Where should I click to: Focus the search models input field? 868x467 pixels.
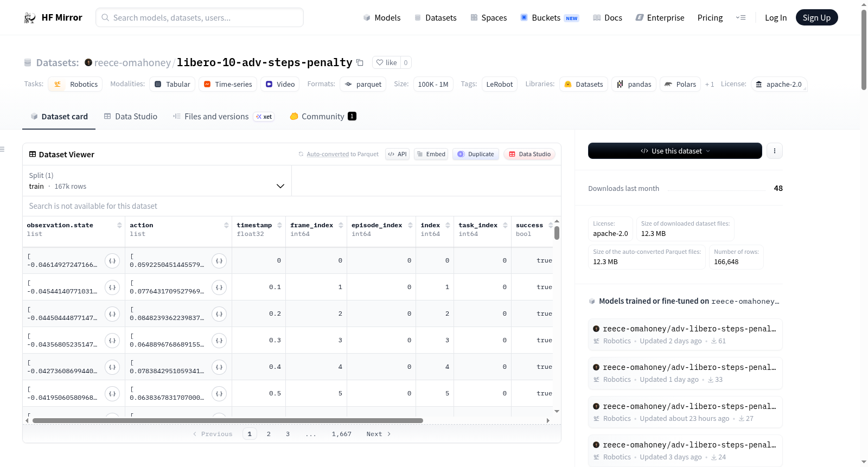point(200,17)
